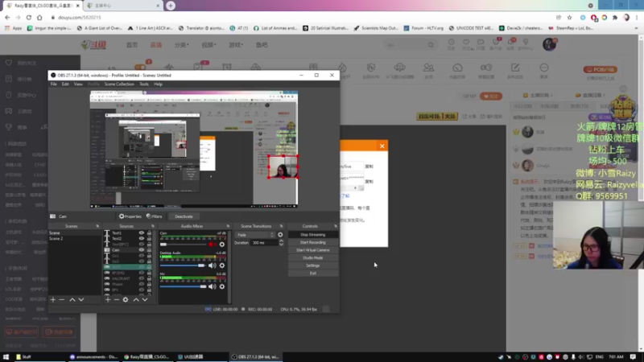Open the Edit menu in OBS

click(65, 84)
